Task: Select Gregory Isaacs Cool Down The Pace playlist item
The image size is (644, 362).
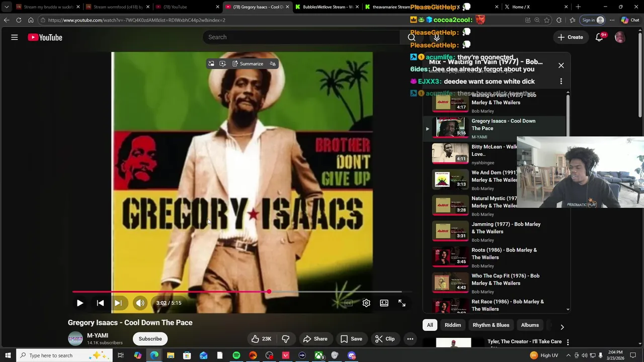Action: tap(495, 128)
